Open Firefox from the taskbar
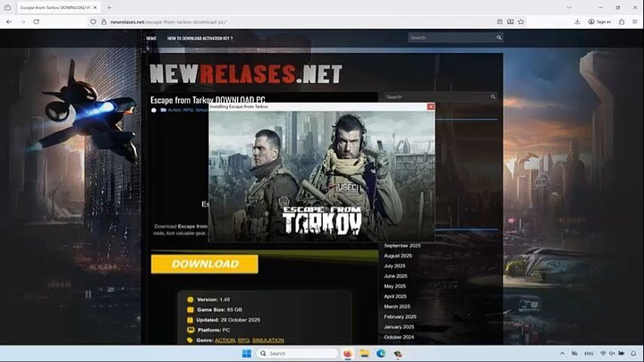 (x=348, y=353)
